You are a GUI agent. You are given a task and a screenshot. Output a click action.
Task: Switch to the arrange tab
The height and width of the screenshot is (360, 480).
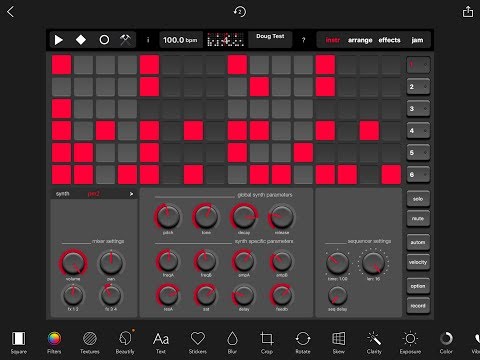click(360, 40)
